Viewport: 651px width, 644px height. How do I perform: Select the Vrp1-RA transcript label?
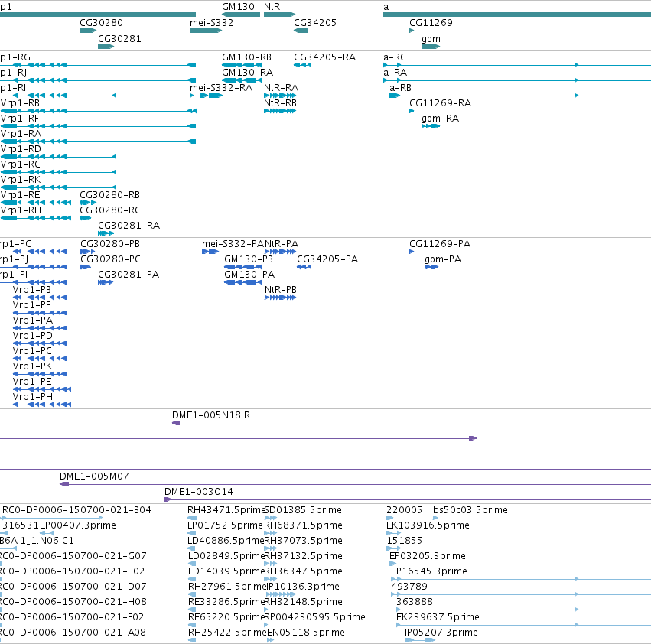click(21, 134)
